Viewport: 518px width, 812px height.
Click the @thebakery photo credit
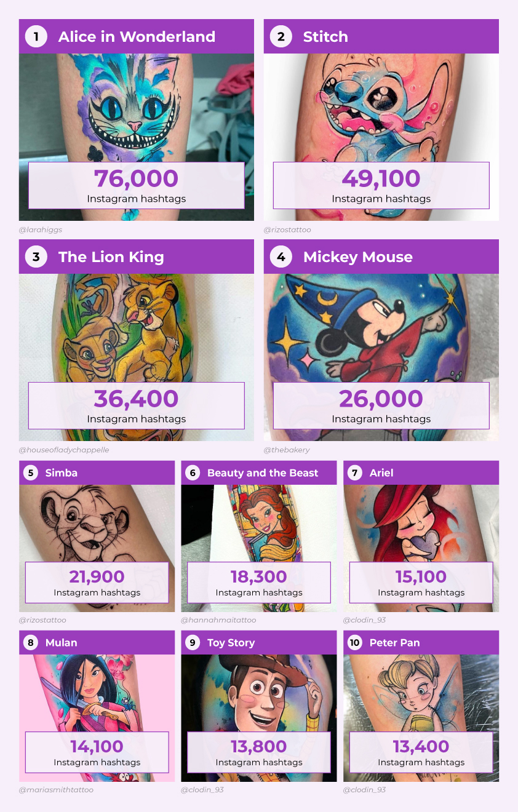pos(287,450)
